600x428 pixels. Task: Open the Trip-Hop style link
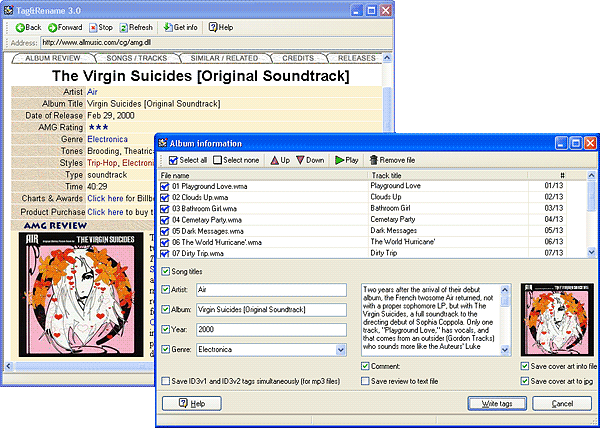(x=103, y=163)
